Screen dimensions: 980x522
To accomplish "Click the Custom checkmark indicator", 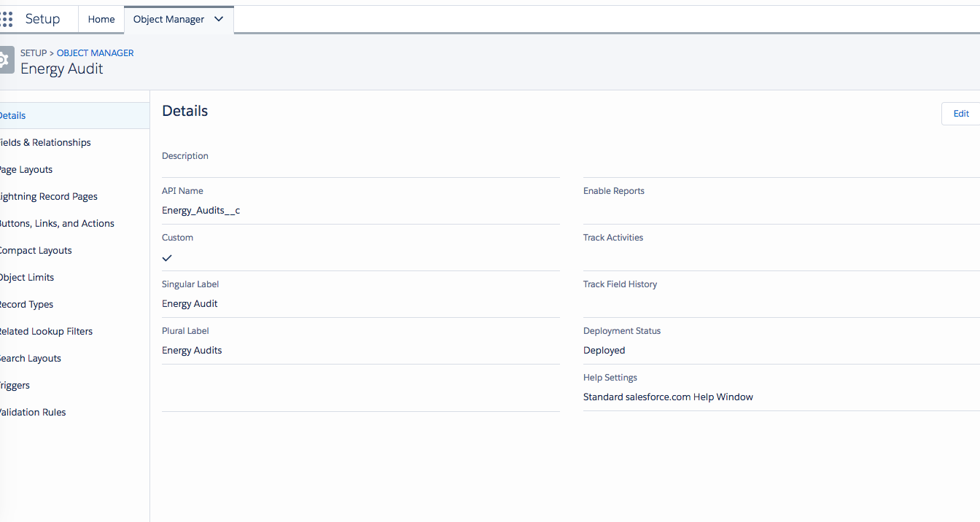I will 167,257.
